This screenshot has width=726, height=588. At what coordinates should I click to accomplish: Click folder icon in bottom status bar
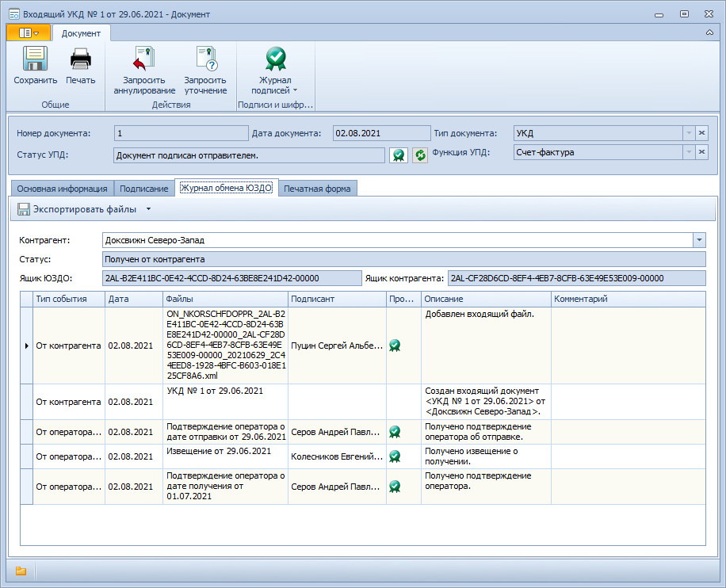(21, 571)
